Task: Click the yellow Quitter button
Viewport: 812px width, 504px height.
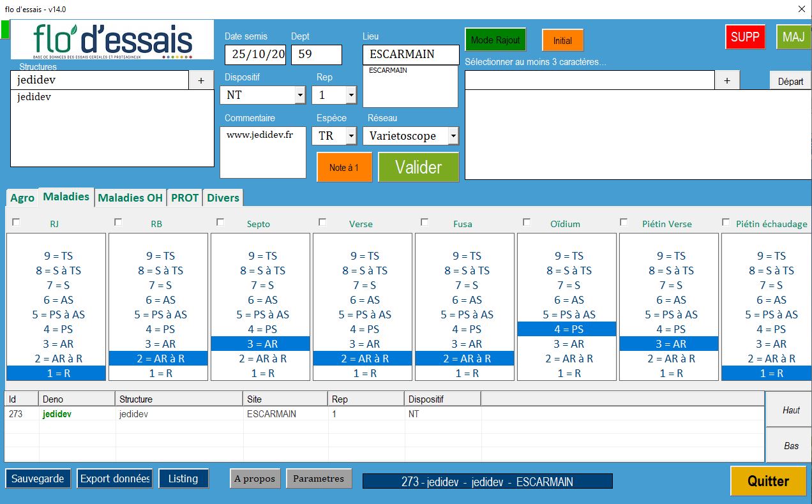Action: point(768,481)
